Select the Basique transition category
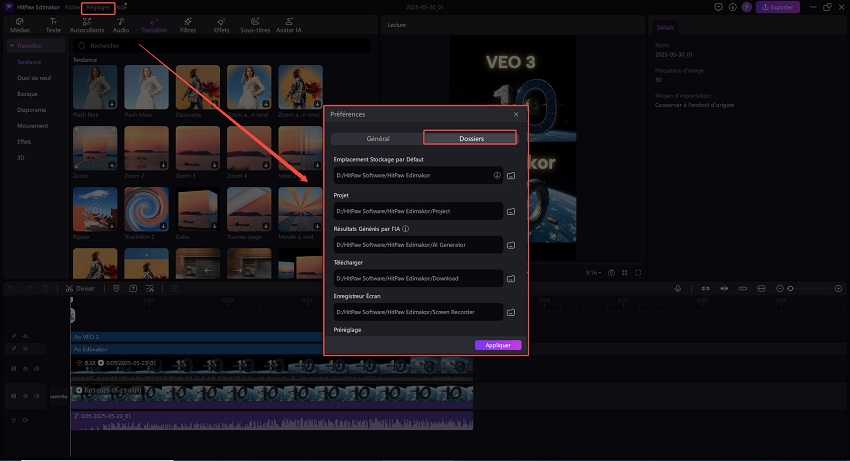The image size is (850, 461). point(27,94)
